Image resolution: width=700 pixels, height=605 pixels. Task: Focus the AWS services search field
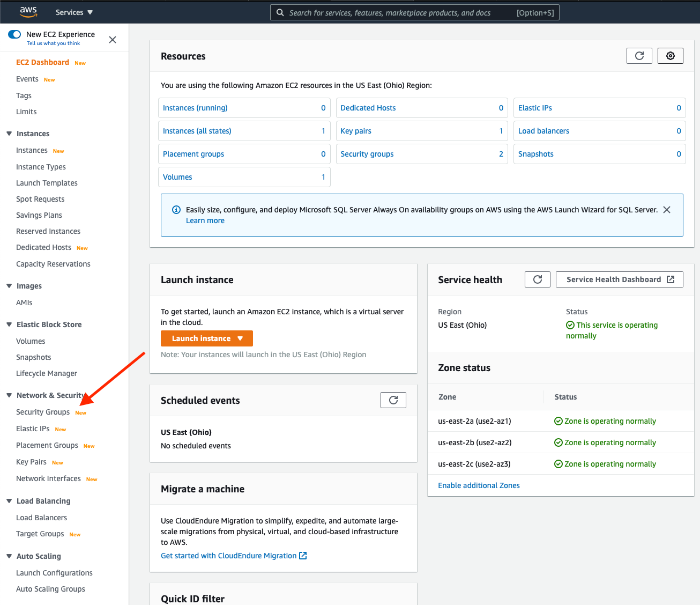(415, 12)
